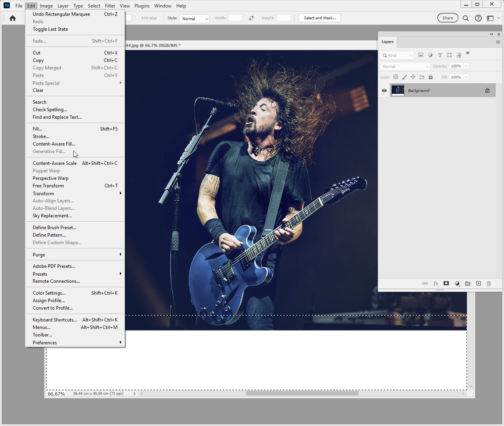Click the Background layer's lock icon
Screen dimensions: 504x426
tap(487, 91)
